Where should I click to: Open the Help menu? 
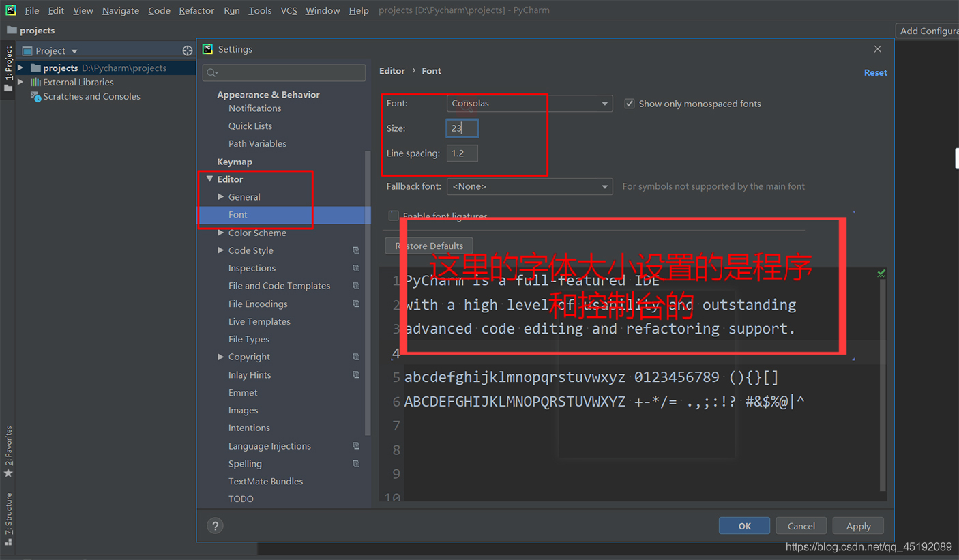pos(359,10)
